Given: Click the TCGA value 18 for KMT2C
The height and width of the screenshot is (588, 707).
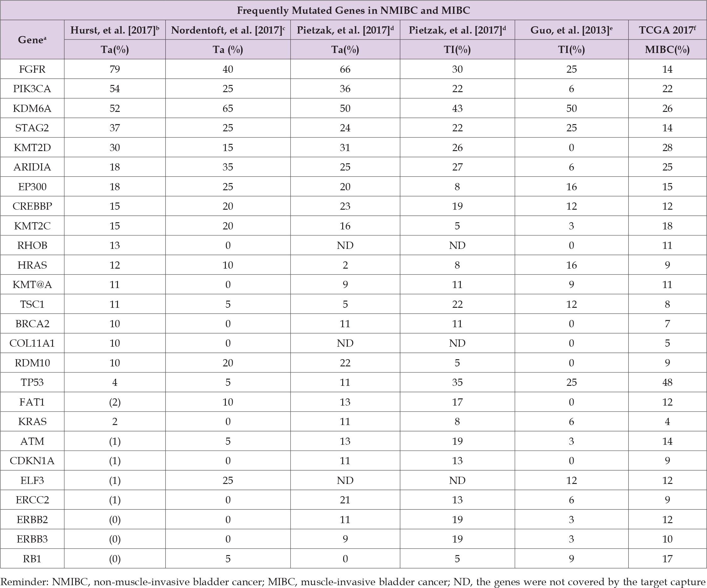Looking at the screenshot, I should click(x=667, y=226).
